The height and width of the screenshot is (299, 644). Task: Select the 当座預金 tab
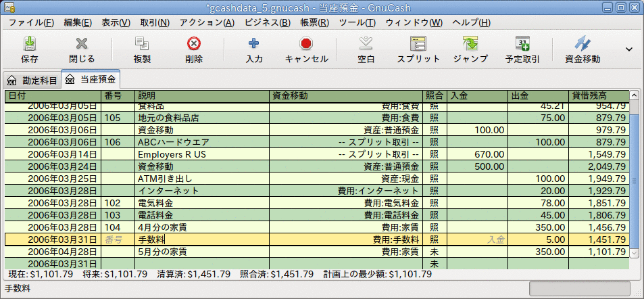[91, 80]
